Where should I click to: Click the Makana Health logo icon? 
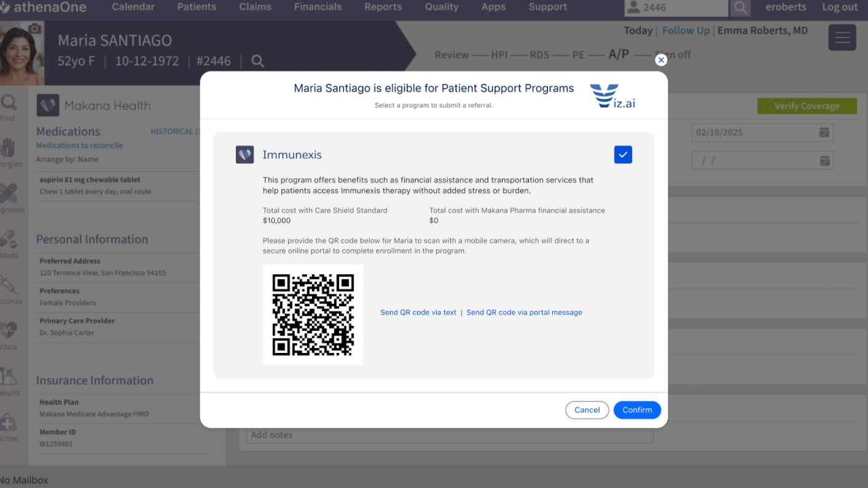pos(48,106)
